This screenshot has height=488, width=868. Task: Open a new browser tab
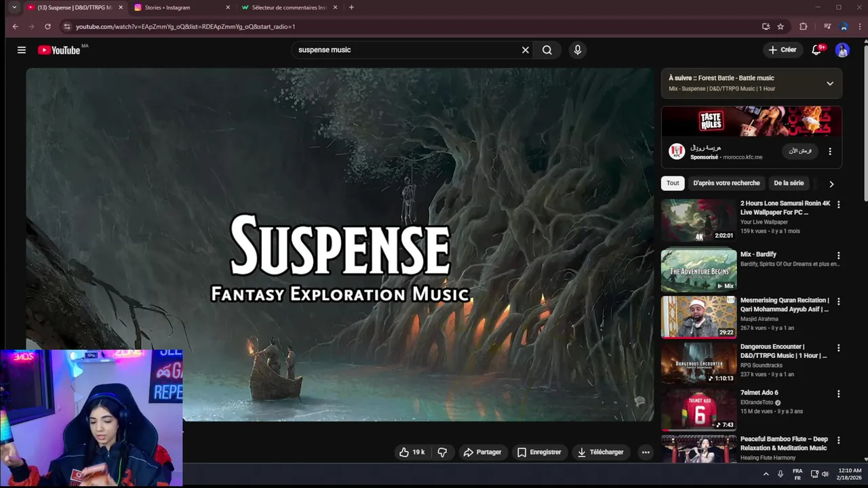[x=351, y=7]
